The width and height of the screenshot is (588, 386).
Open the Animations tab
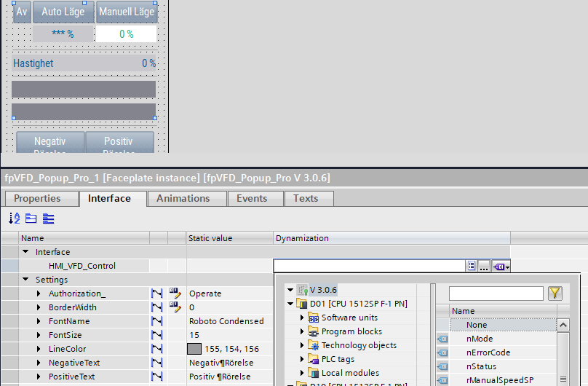pos(187,198)
